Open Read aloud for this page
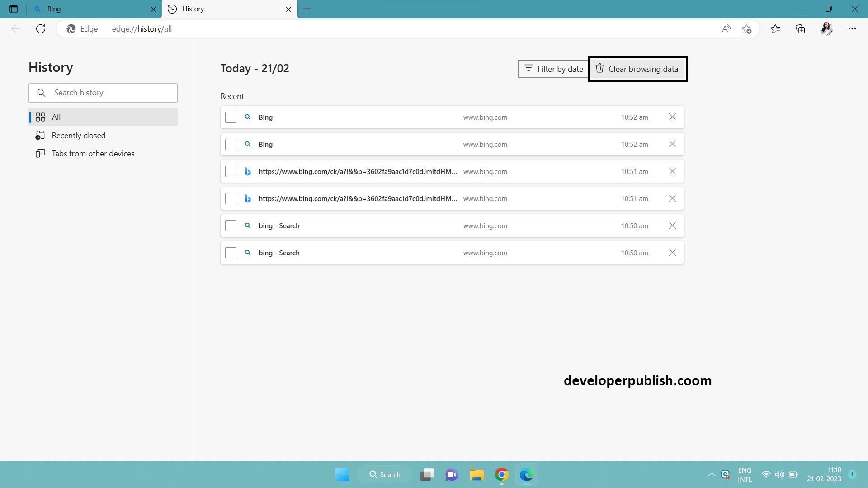The height and width of the screenshot is (488, 868). pos(726,28)
